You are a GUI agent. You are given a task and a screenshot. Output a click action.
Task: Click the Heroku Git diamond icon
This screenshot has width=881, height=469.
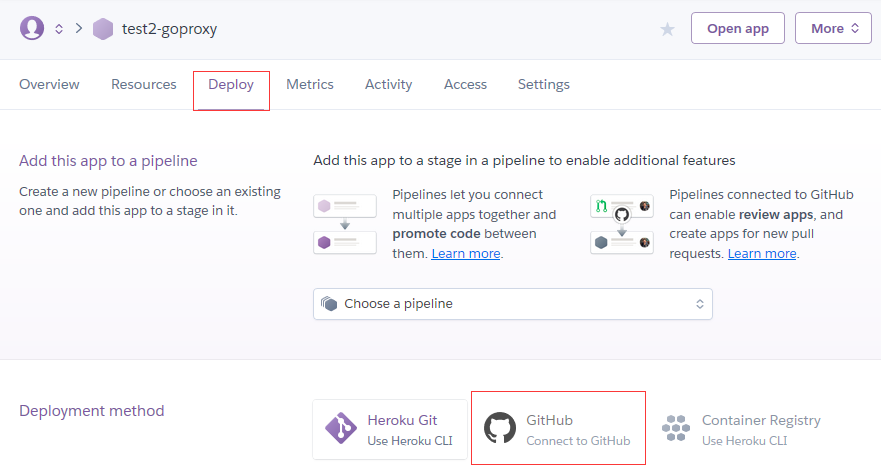[x=340, y=429]
